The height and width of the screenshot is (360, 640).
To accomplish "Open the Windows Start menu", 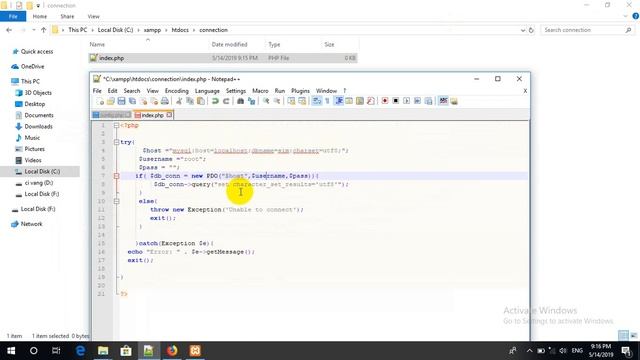I will [11, 351].
